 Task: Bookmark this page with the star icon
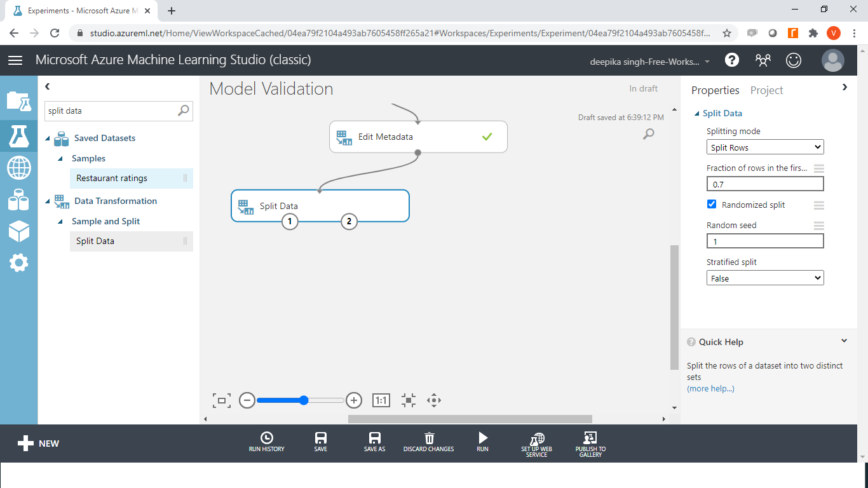tap(727, 33)
